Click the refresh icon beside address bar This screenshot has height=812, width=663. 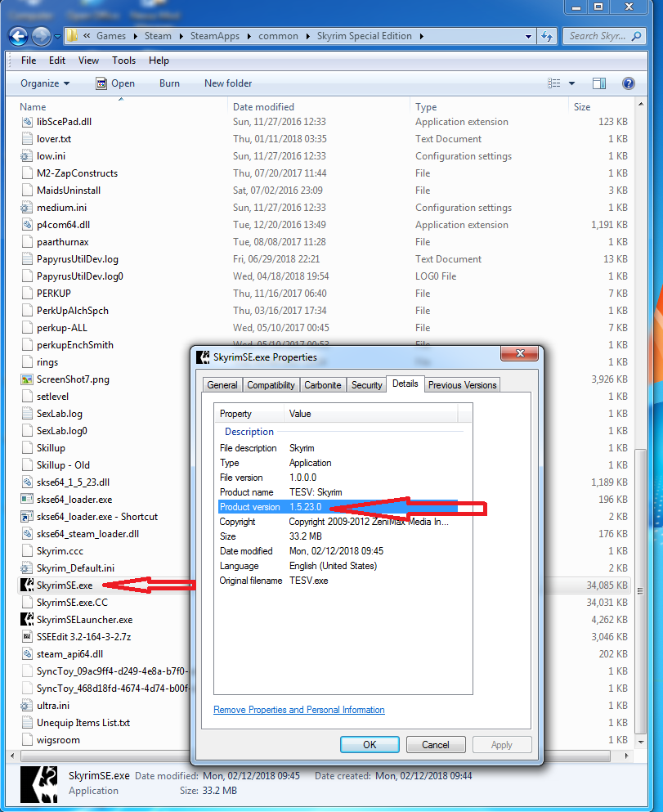[547, 36]
